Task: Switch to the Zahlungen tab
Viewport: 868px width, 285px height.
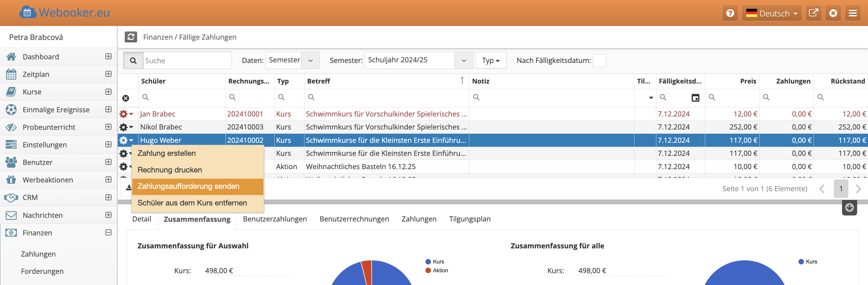Action: click(419, 219)
